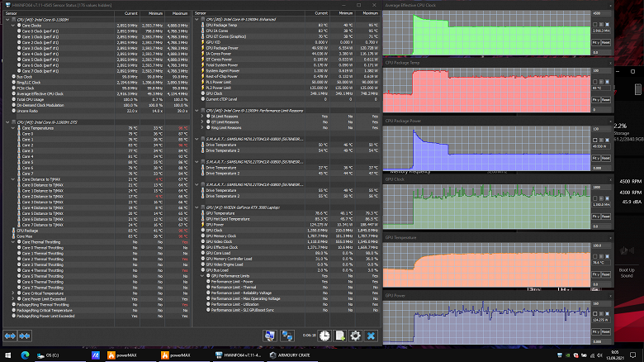Click the network computers connection icon
The height and width of the screenshot is (362, 644).
tap(287, 336)
